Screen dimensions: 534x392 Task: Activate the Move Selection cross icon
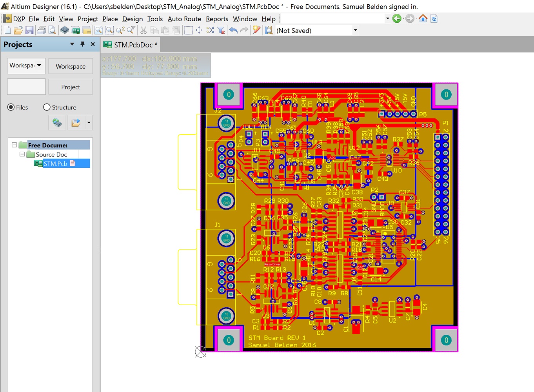[199, 30]
